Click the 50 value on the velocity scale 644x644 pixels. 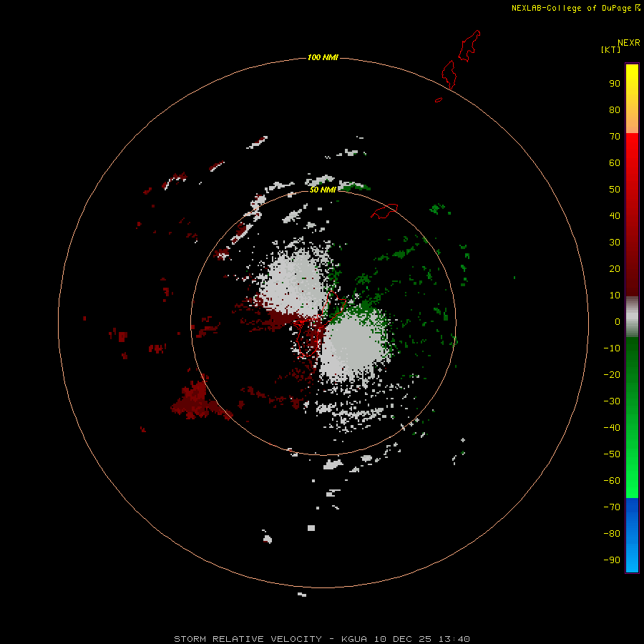point(615,190)
